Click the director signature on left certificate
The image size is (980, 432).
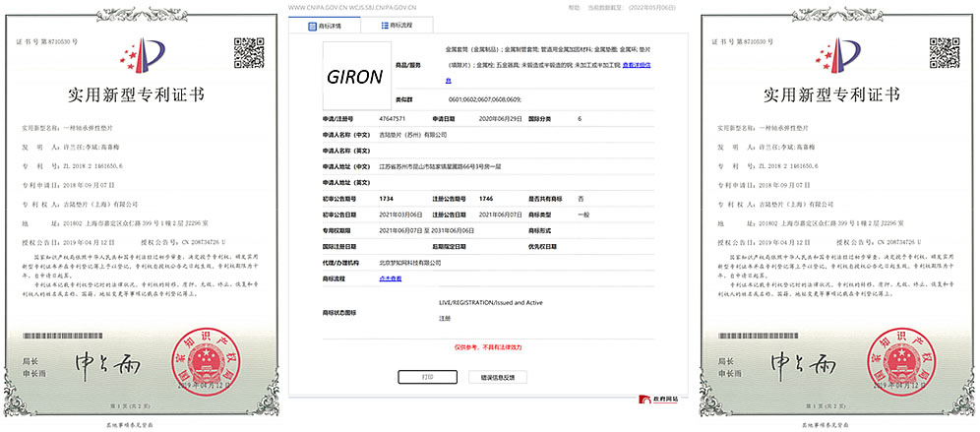pyautogui.click(x=107, y=363)
